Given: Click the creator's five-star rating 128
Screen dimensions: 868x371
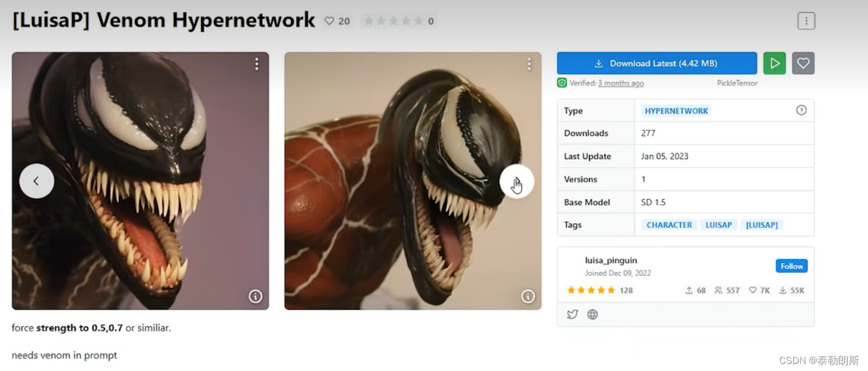Looking at the screenshot, I should tap(599, 290).
